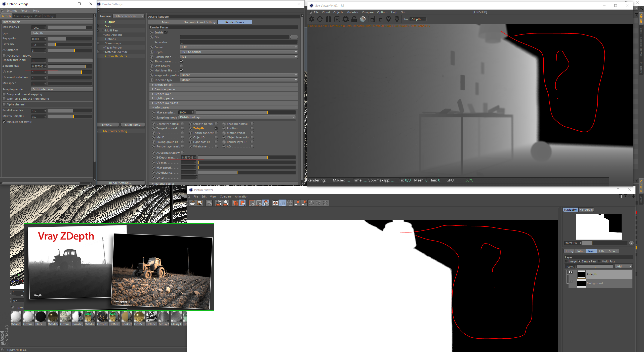The width and height of the screenshot is (644, 352).
Task: Select the Multi-Pass radio button
Action: click(600, 261)
